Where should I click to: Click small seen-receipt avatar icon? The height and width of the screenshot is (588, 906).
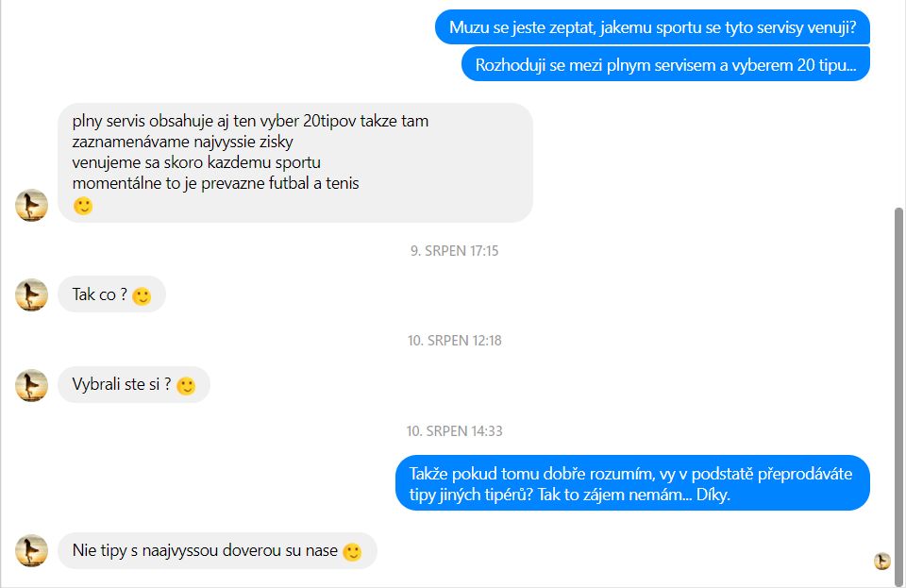[x=881, y=561]
